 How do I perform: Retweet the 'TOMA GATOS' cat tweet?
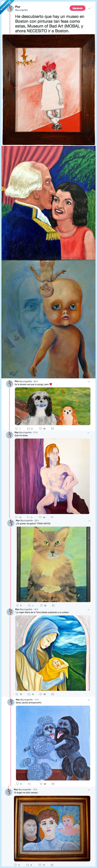(x=29, y=605)
